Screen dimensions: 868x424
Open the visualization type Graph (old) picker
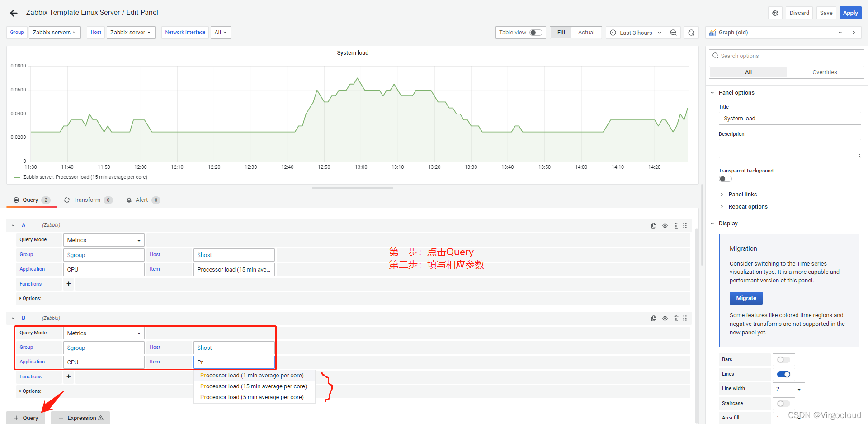[x=775, y=33]
